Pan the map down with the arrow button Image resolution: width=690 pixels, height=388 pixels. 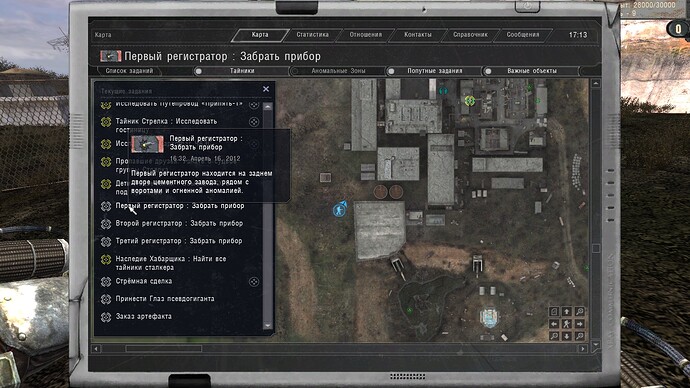click(567, 336)
